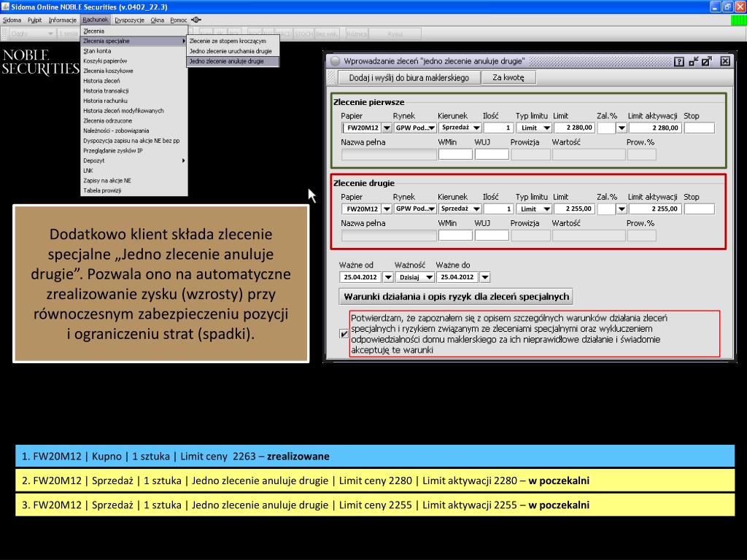Open 'Warunki działania i opis ryzyk' button
Screen dimensions: 747x560
click(456, 297)
